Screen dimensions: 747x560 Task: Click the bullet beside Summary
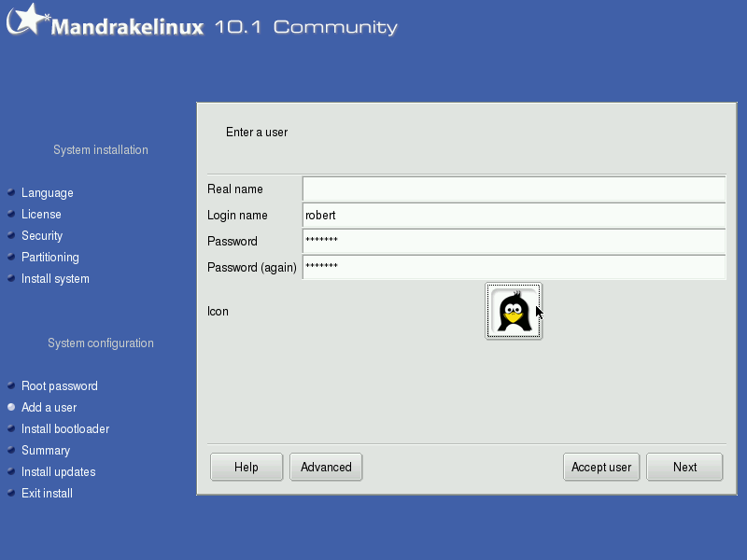11,450
